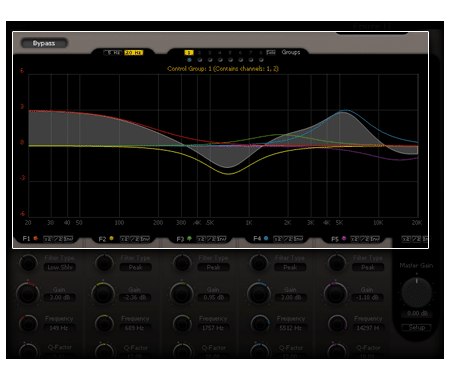Image resolution: width=450 pixels, height=380 pixels.
Task: Toggle the blue indicator under group 1
Action: coord(189,60)
